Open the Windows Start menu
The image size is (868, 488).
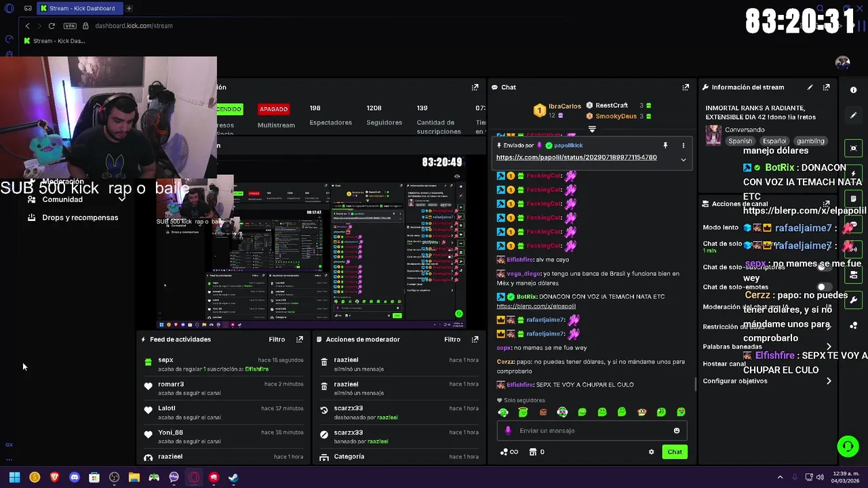point(14,477)
